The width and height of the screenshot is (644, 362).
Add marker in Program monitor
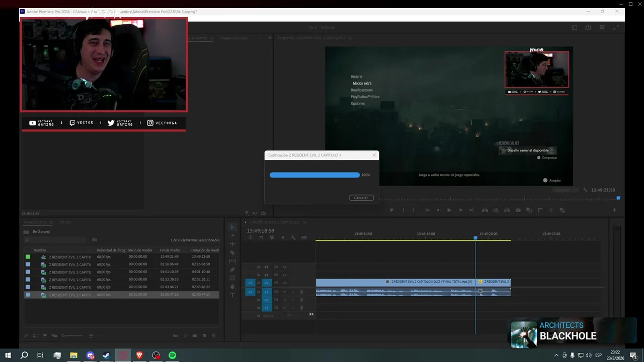click(391, 210)
